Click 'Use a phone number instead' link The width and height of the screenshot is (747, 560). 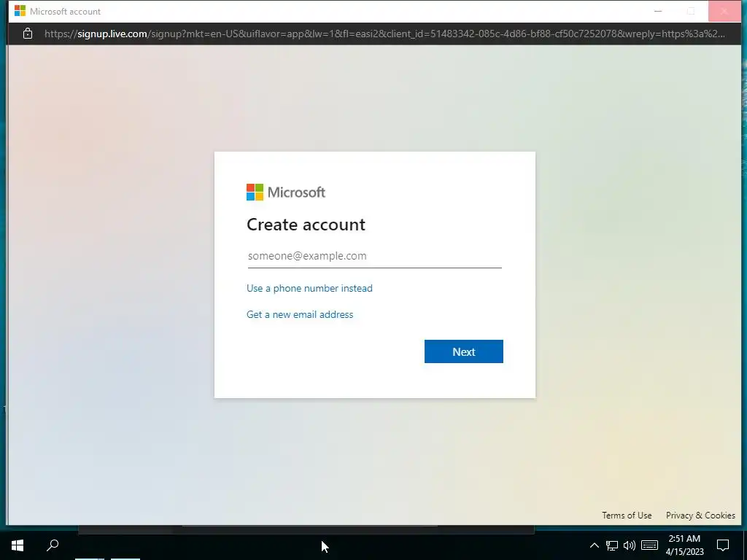[x=309, y=288]
